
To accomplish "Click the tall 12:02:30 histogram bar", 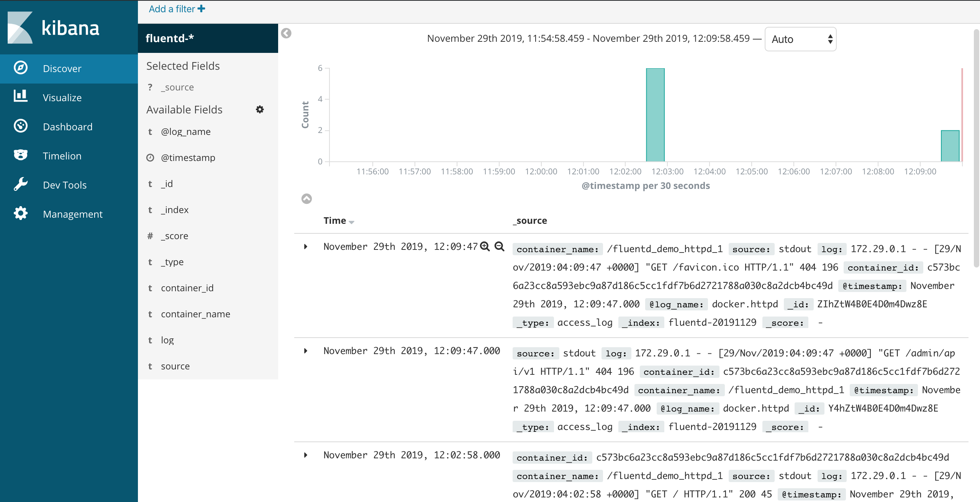I will click(x=655, y=115).
